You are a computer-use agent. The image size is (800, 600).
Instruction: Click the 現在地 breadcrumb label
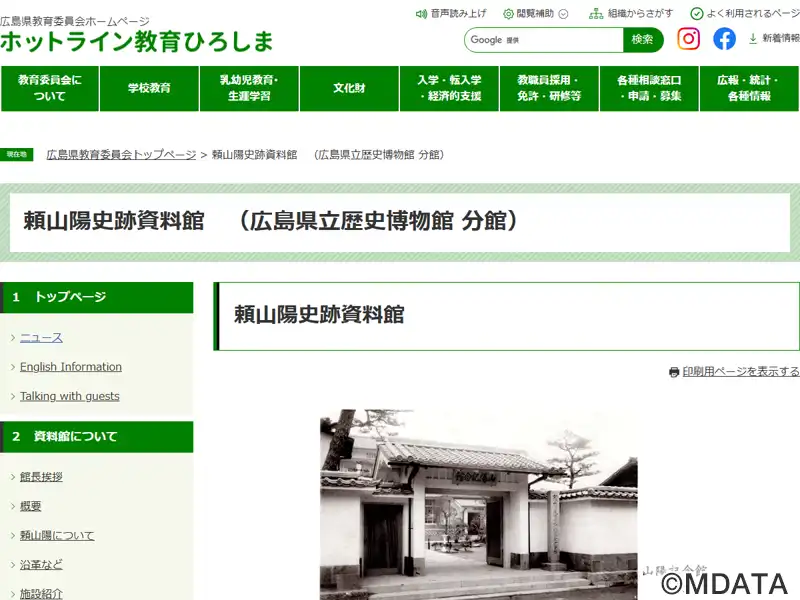(x=17, y=155)
